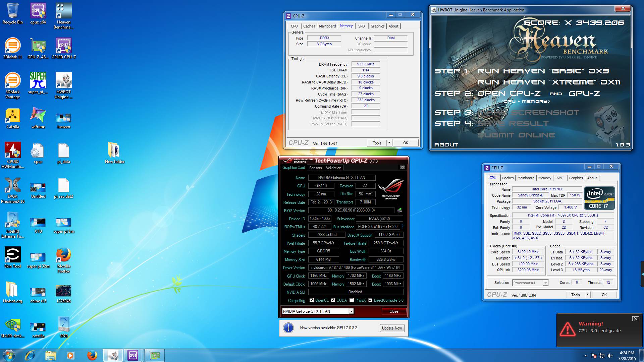Switch to Validation tab in GPU-Z

coord(333,168)
